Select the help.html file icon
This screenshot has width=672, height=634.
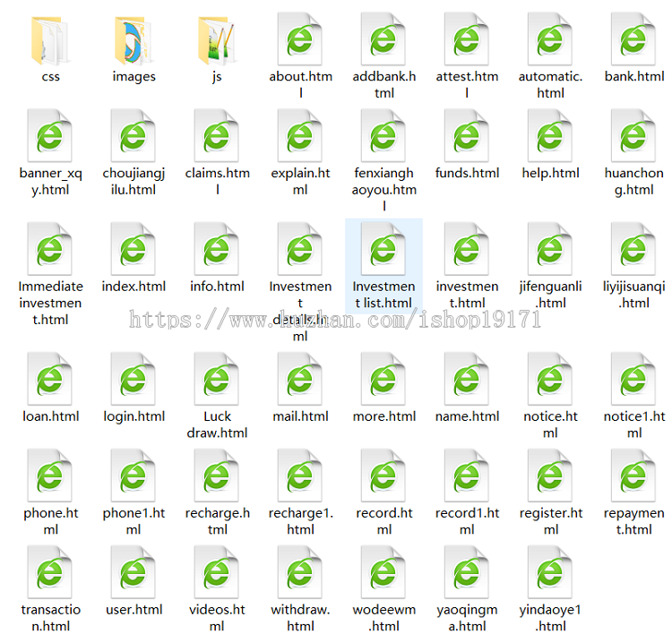[550, 136]
